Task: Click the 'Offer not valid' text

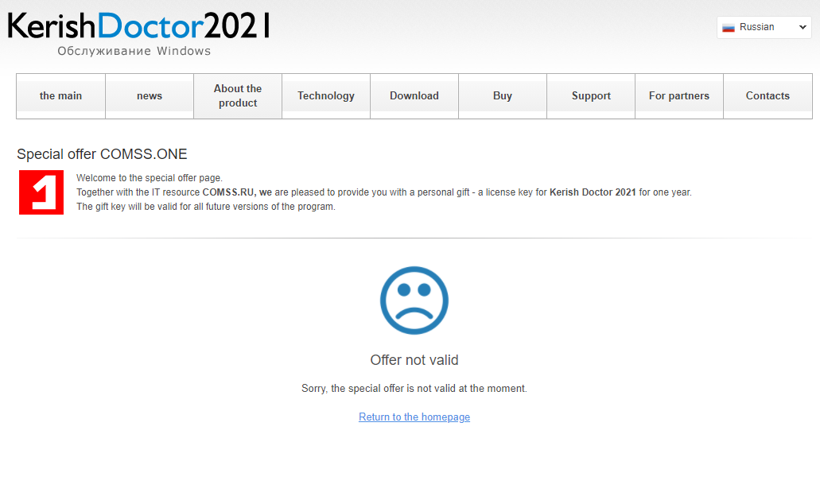Action: point(414,360)
